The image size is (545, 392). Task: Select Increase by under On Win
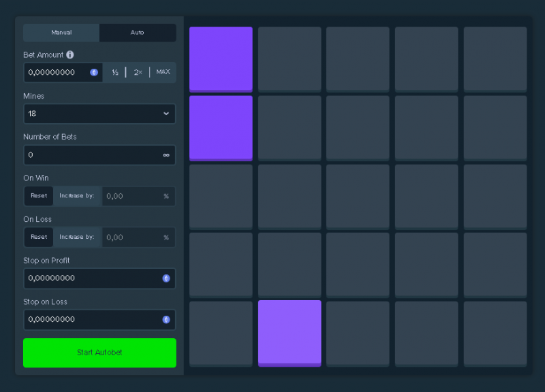pyautogui.click(x=77, y=196)
